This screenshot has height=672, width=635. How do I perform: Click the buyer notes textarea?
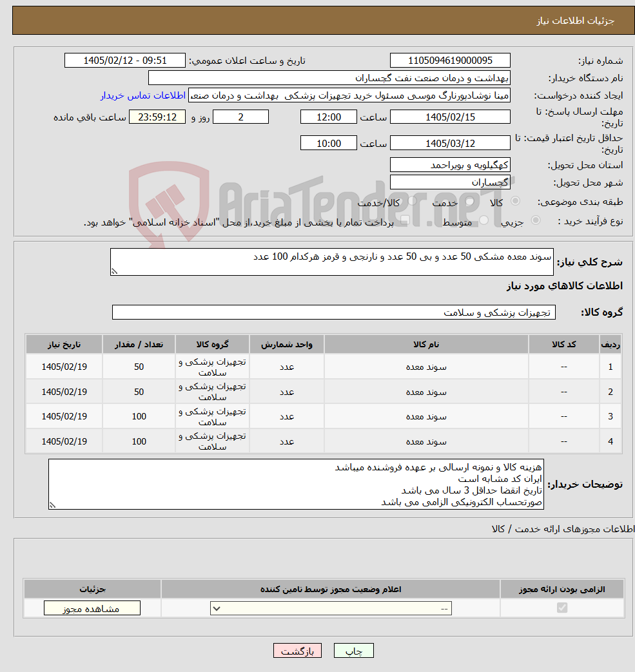click(296, 485)
